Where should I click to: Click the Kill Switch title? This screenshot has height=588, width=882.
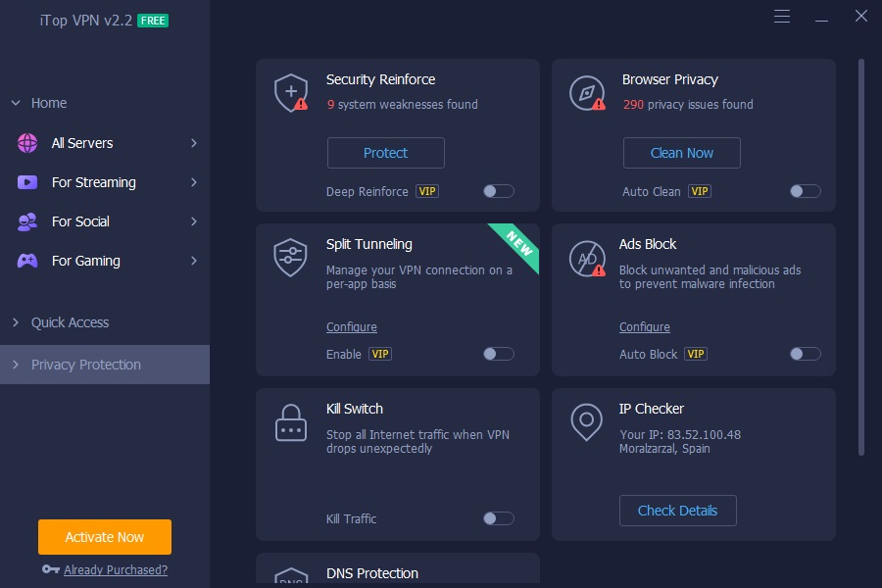tap(355, 409)
